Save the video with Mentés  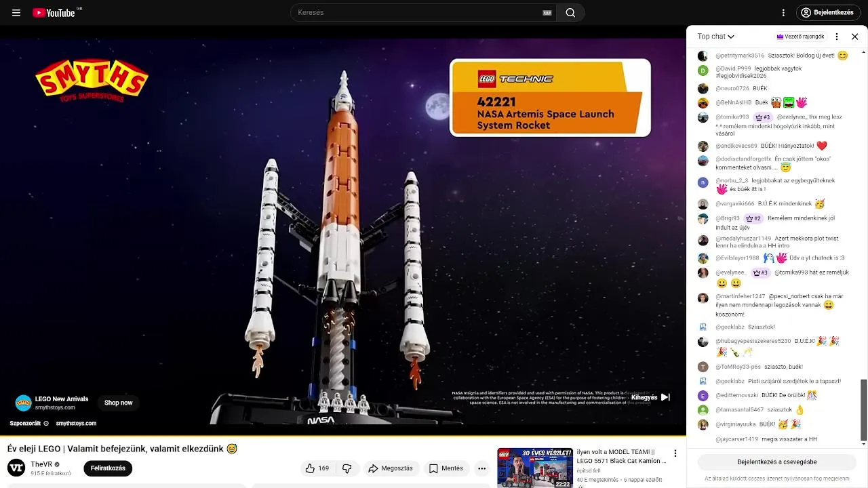[446, 468]
